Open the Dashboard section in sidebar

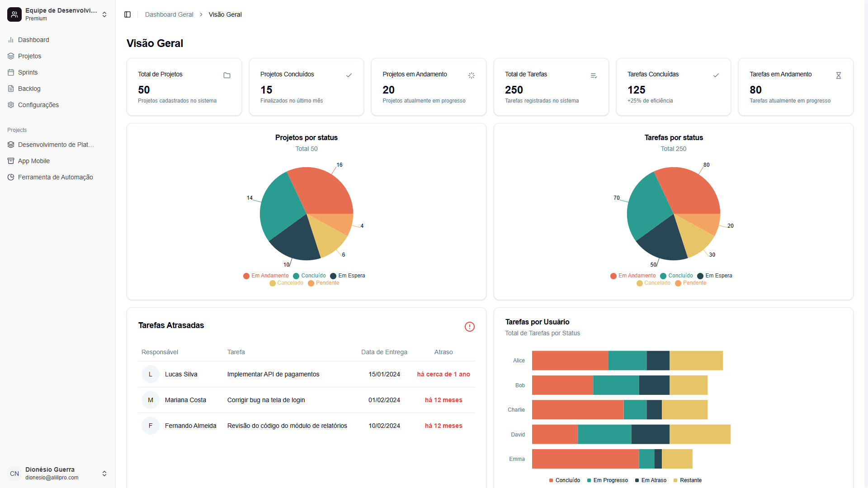[x=33, y=40]
